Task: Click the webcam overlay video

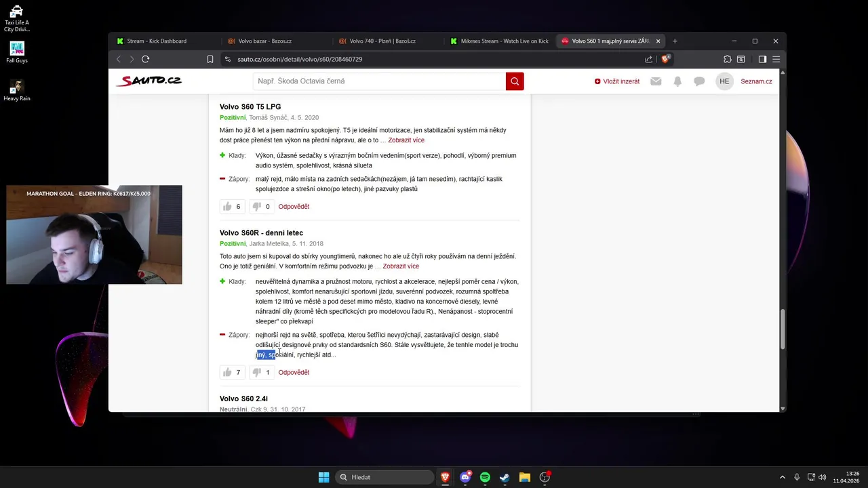Action: point(94,235)
